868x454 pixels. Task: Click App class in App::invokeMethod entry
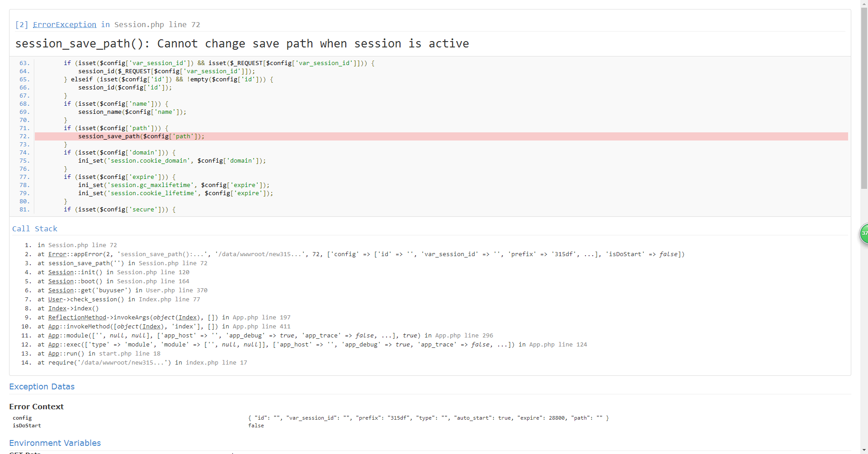click(53, 327)
